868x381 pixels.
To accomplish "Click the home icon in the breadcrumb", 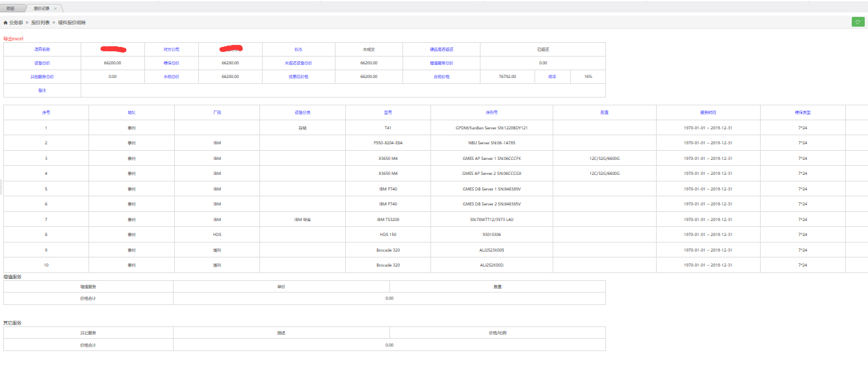I will pos(6,23).
